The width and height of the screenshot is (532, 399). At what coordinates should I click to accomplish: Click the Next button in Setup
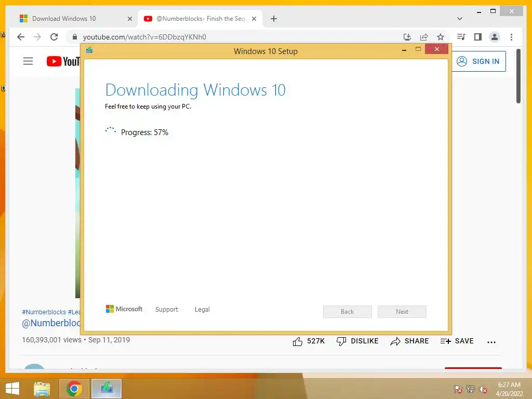click(x=402, y=312)
